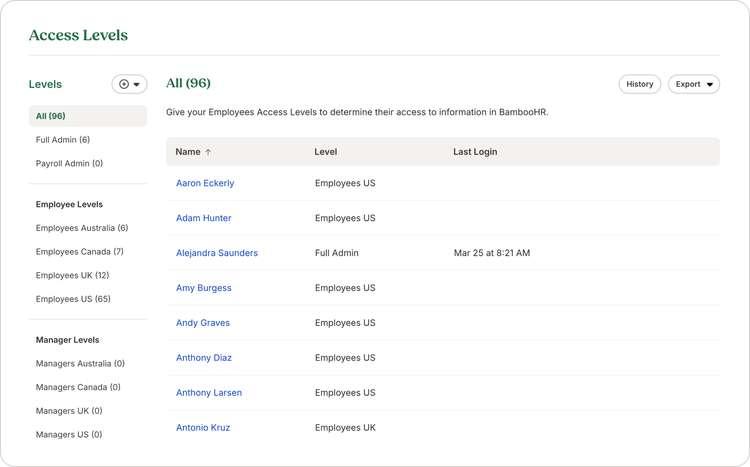
Task: Click the Manager Levels section heading
Action: pos(67,340)
